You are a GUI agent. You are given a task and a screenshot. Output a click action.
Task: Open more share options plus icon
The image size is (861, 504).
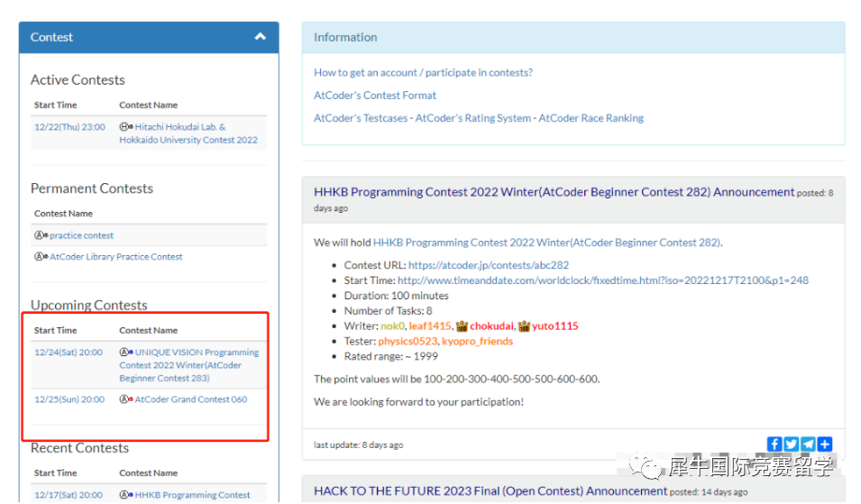coord(824,444)
